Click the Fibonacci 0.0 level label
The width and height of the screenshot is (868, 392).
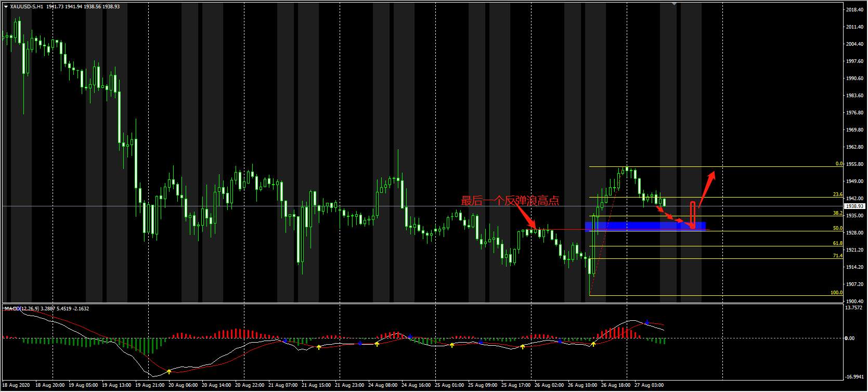(839, 164)
